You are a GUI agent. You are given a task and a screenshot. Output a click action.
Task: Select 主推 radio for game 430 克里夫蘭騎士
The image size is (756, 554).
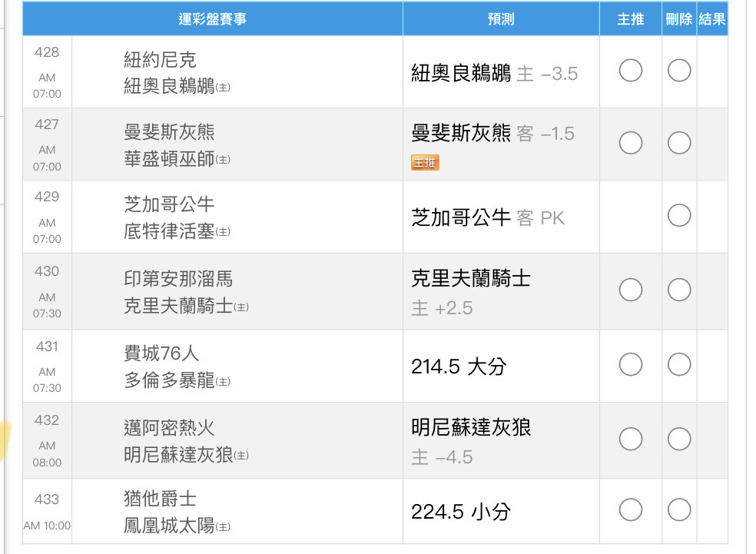[x=630, y=290]
